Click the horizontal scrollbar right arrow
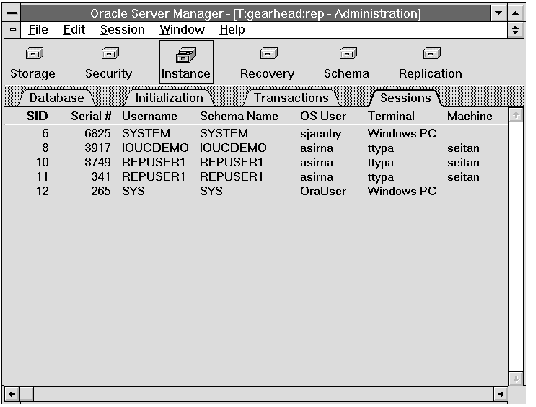This screenshot has width=536, height=407. [x=500, y=394]
